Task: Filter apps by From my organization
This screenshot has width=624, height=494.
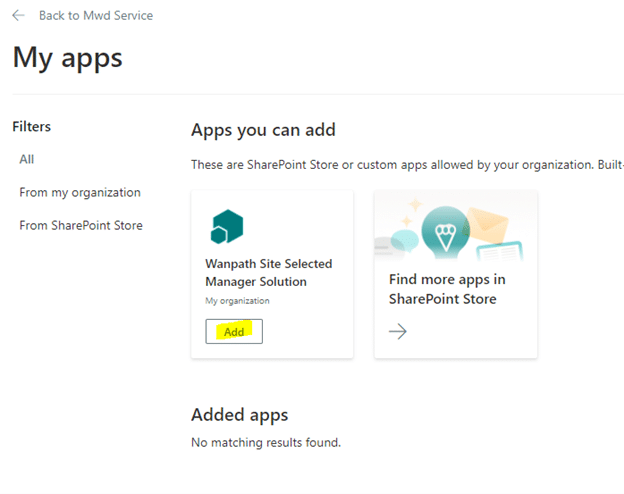Action: click(x=80, y=192)
